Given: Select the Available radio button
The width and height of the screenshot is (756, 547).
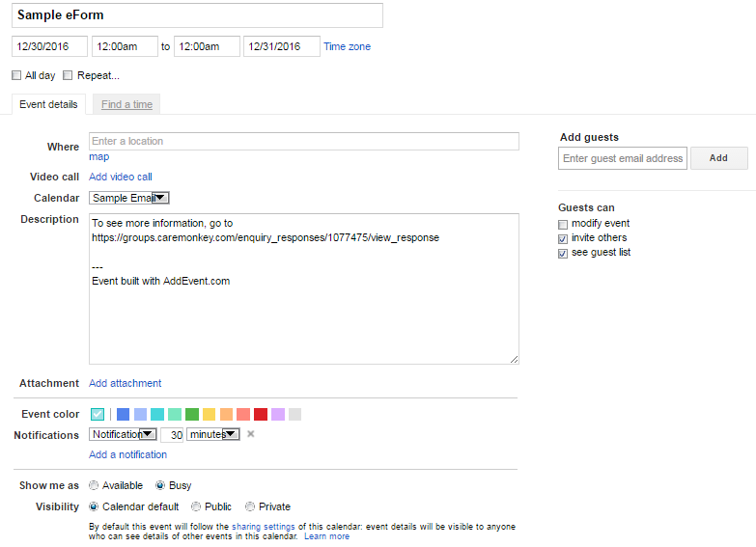Looking at the screenshot, I should click(x=94, y=485).
